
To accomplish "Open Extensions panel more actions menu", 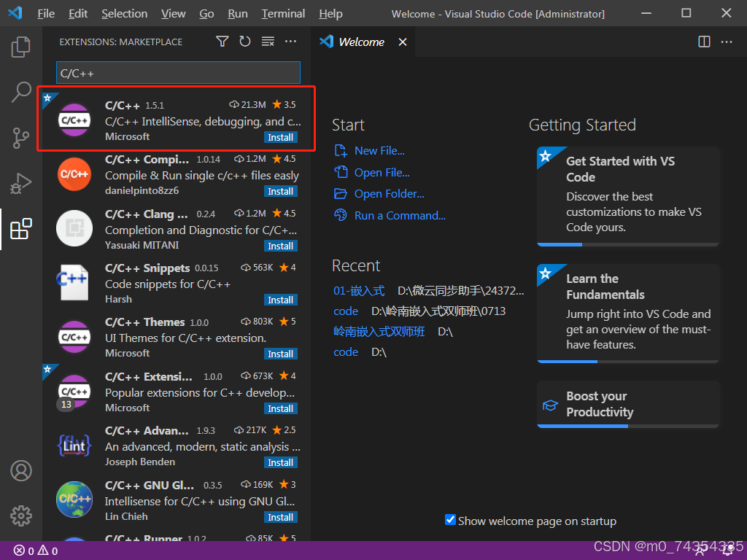I will 290,42.
